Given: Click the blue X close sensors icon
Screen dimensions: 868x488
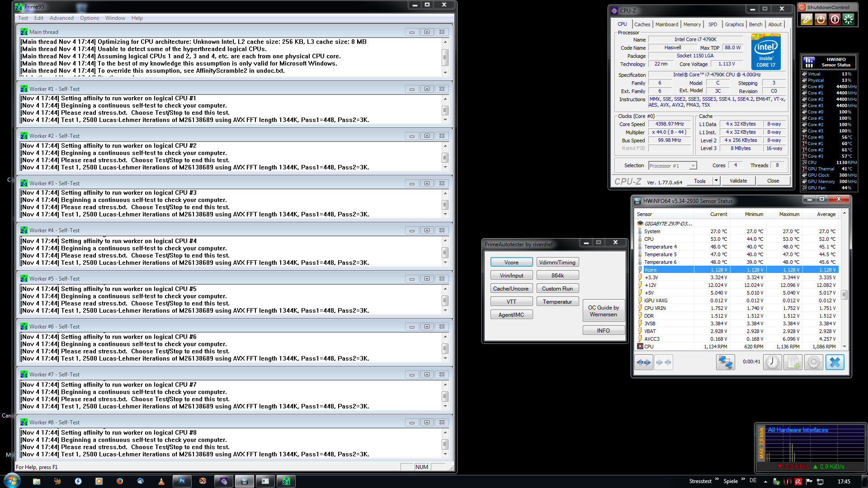Looking at the screenshot, I should pos(835,362).
